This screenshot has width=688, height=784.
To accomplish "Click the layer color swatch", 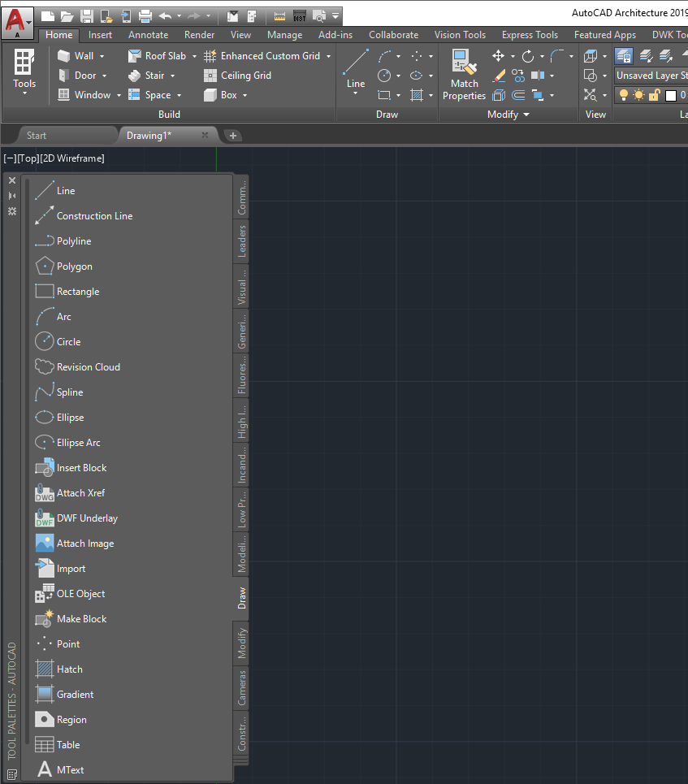I will 671,95.
